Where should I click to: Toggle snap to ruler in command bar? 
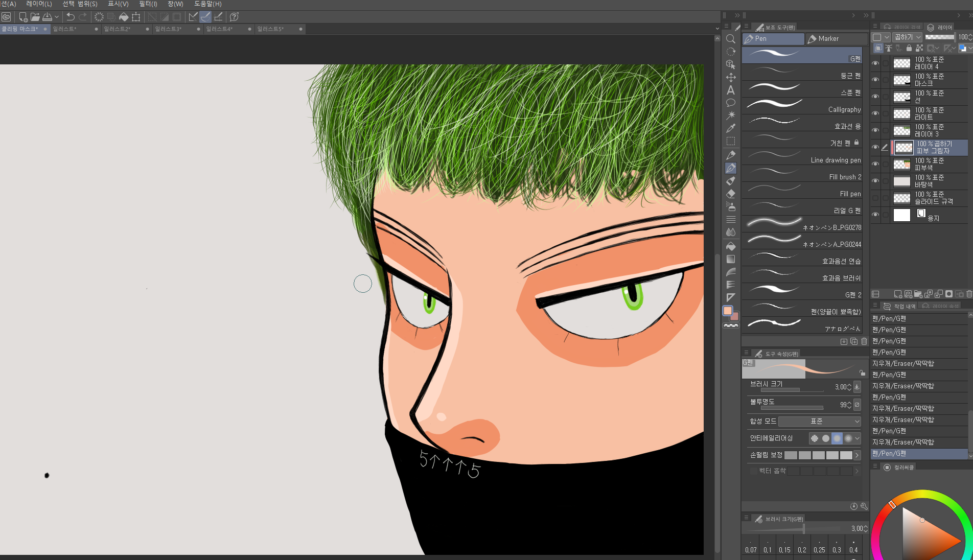[193, 17]
